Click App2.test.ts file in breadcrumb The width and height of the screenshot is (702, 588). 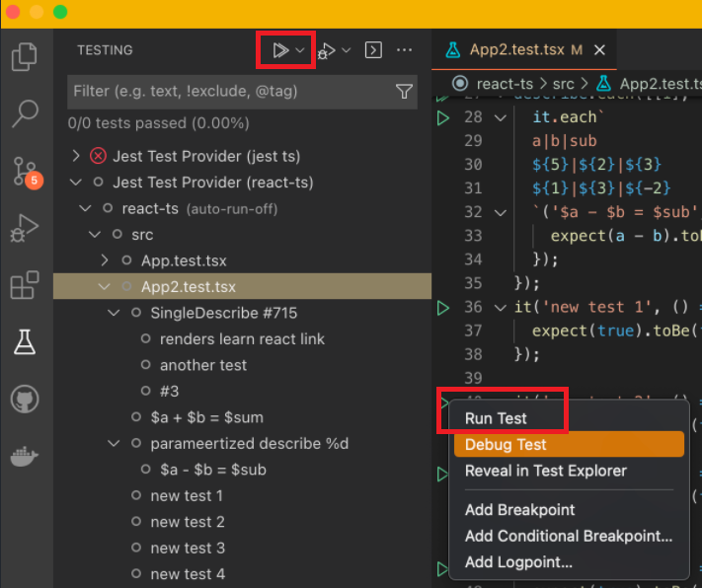pos(661,84)
